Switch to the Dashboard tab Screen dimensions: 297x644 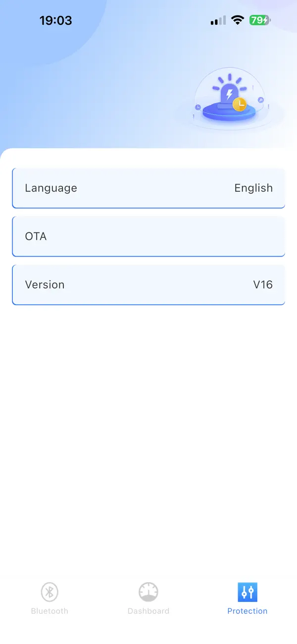[148, 598]
